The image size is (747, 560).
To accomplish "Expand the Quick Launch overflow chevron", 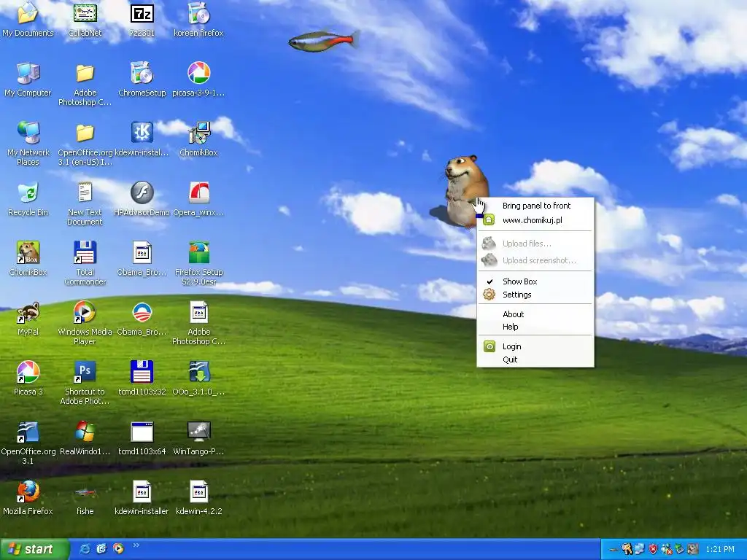I will pos(136,545).
